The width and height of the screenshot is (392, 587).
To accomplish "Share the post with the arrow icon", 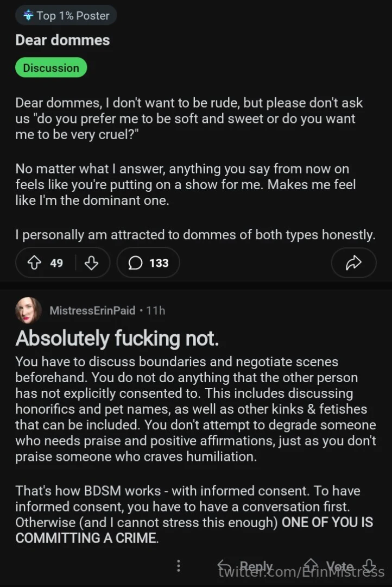I will pyautogui.click(x=353, y=263).
